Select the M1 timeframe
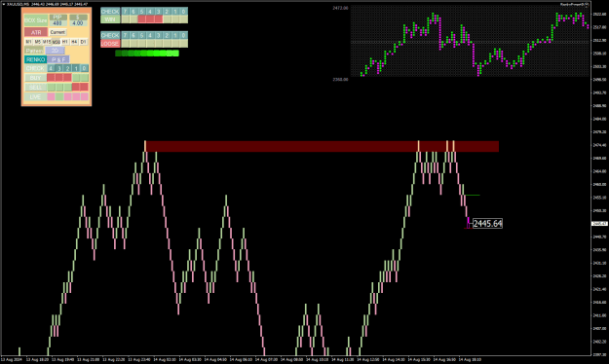Viewport: 609px width, 364px height. 28,42
